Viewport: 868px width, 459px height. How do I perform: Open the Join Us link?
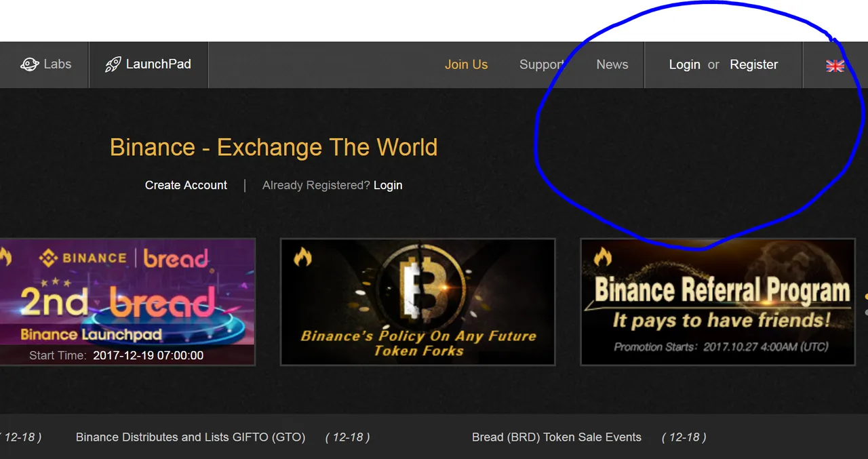tap(466, 64)
